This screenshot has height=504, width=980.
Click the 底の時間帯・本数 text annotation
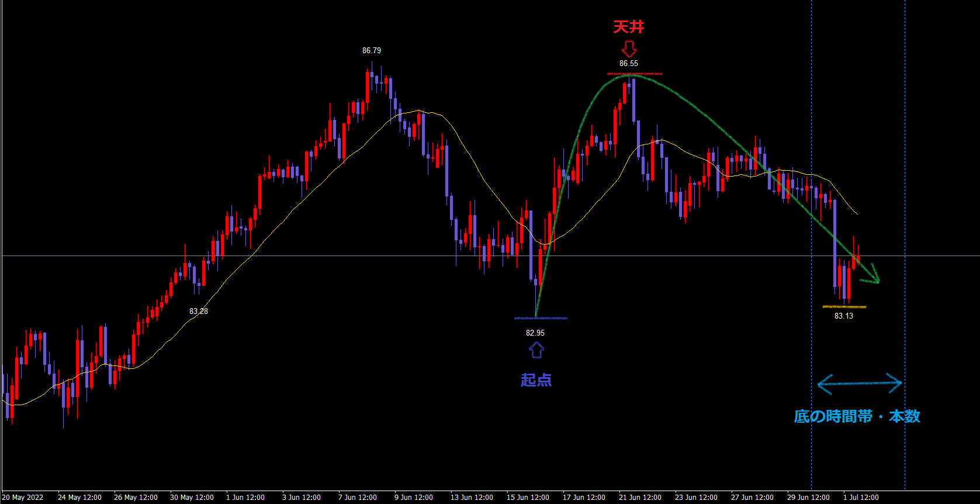tap(857, 416)
